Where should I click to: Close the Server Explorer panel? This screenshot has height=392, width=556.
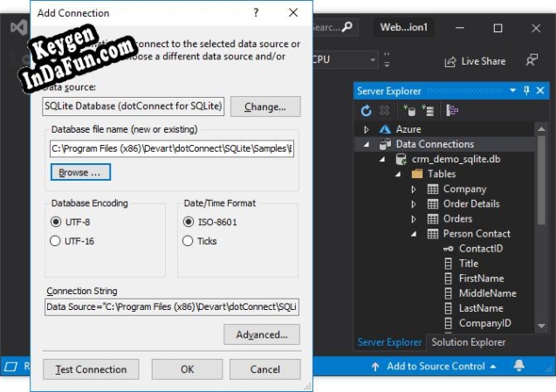click(x=540, y=91)
